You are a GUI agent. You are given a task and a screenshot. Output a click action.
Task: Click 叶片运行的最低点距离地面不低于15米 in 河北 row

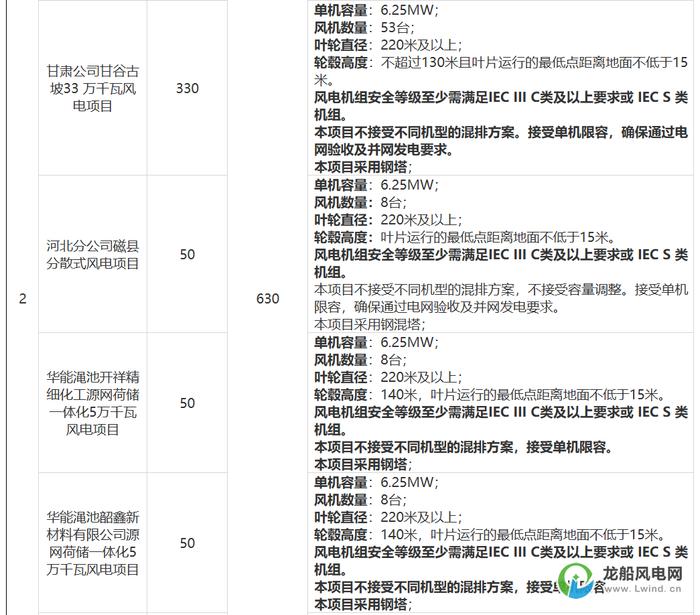point(498,237)
